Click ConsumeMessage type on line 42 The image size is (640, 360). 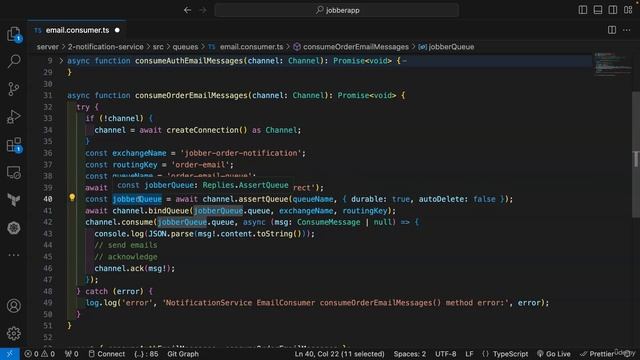pyautogui.click(x=329, y=222)
